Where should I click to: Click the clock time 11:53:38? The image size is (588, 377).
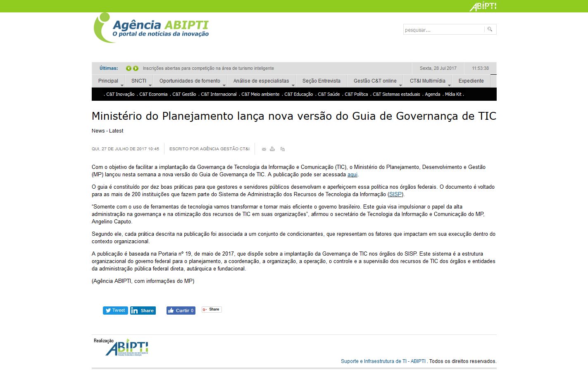click(x=480, y=69)
